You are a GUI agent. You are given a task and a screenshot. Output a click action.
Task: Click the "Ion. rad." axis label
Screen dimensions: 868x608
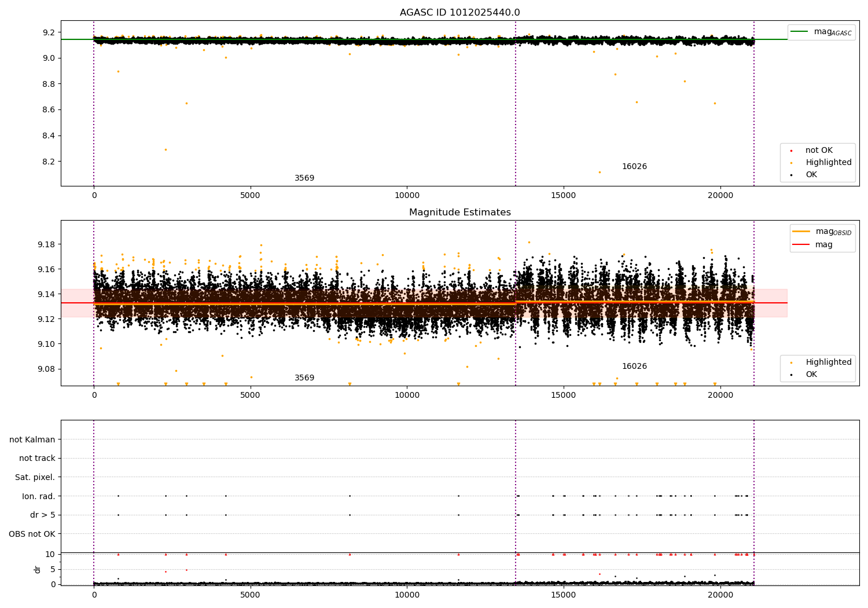point(39,496)
